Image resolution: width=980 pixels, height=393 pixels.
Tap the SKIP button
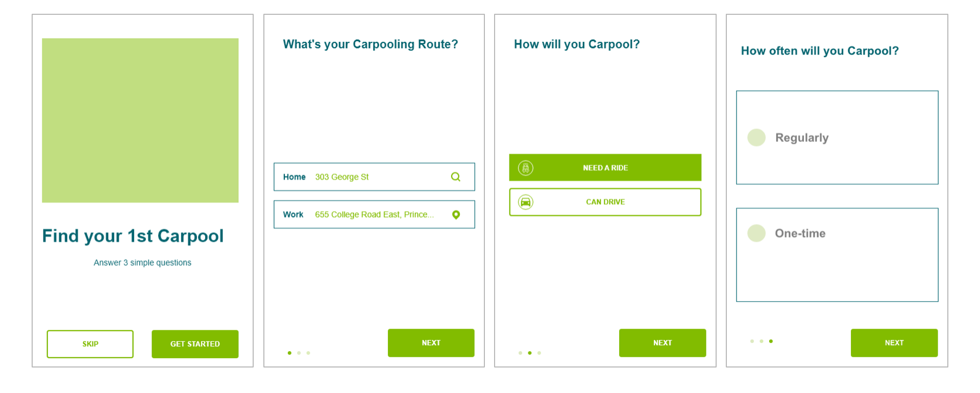point(90,344)
